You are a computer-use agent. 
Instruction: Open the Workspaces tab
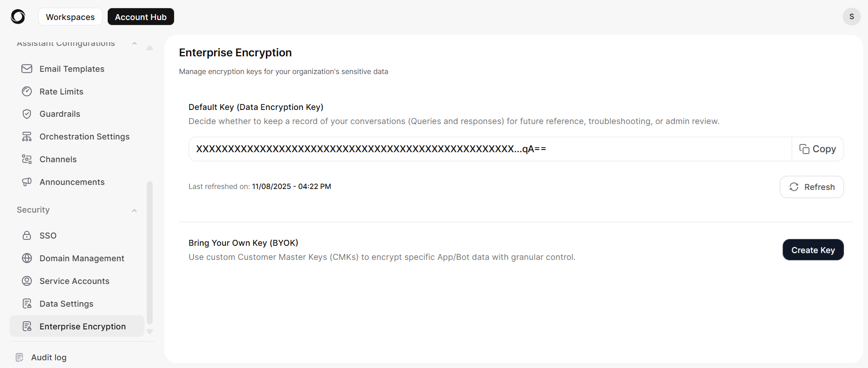click(70, 17)
